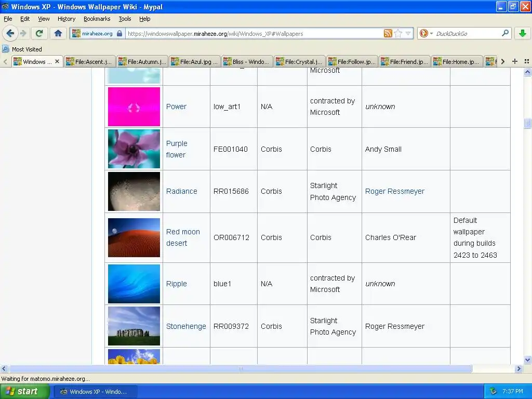Open the History menu
532x399 pixels.
66,19
